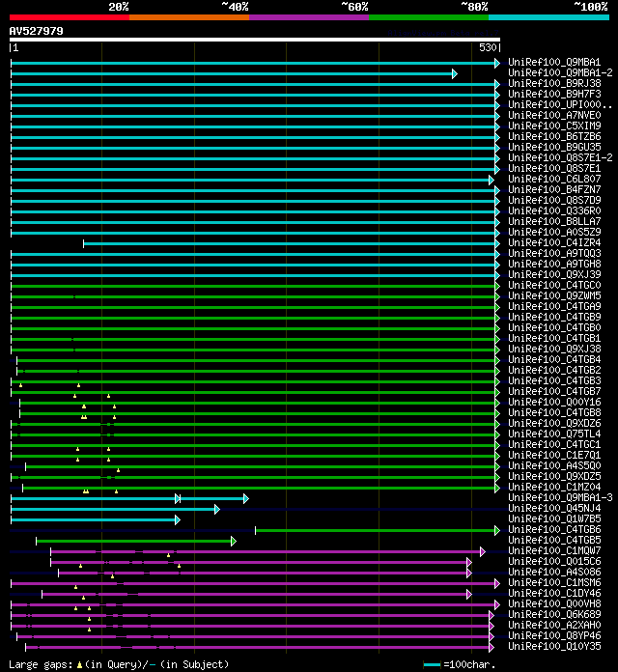618x672 pixels.
Task: Click the UniRef100_A9TQQ3 text
Action: 554,253
